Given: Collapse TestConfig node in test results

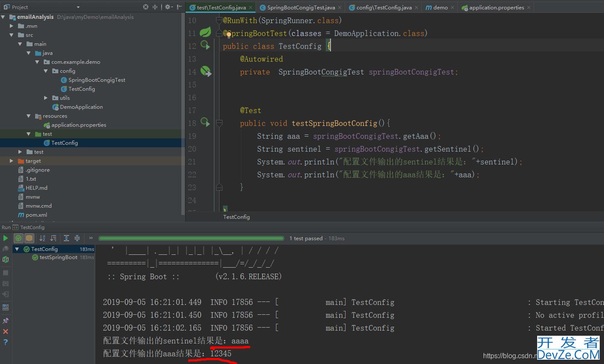Looking at the screenshot, I should (x=17, y=249).
